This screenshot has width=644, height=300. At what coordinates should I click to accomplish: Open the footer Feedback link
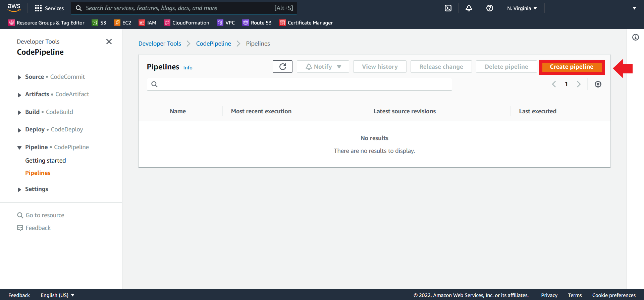(x=19, y=295)
